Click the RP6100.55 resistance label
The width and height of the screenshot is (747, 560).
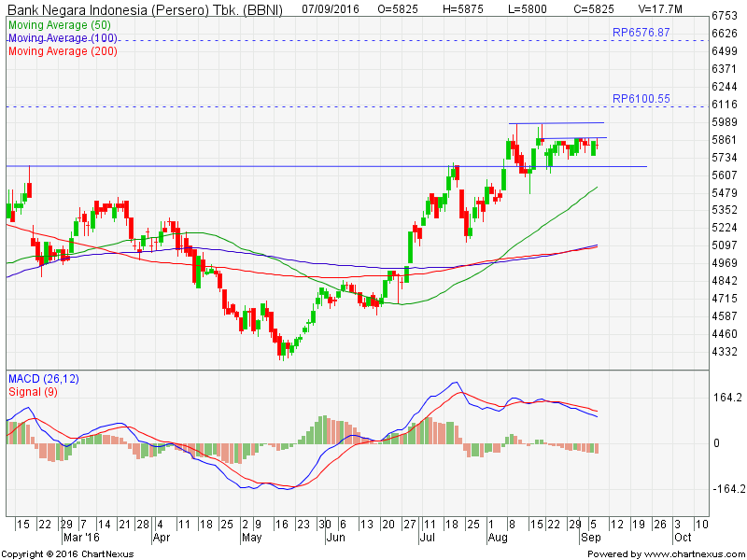(641, 99)
